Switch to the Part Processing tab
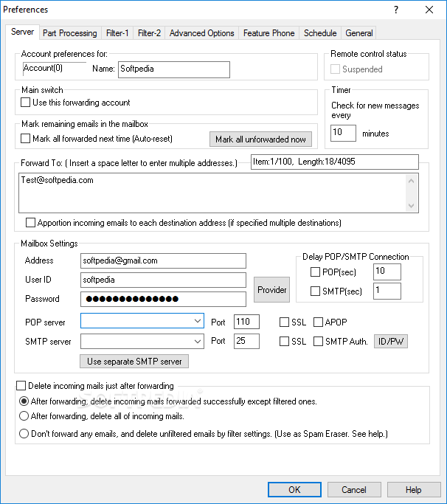The height and width of the screenshot is (504, 447). [70, 33]
